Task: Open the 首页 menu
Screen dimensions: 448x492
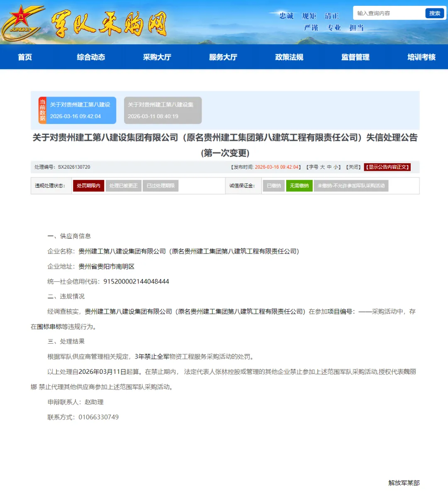Action: (x=25, y=57)
